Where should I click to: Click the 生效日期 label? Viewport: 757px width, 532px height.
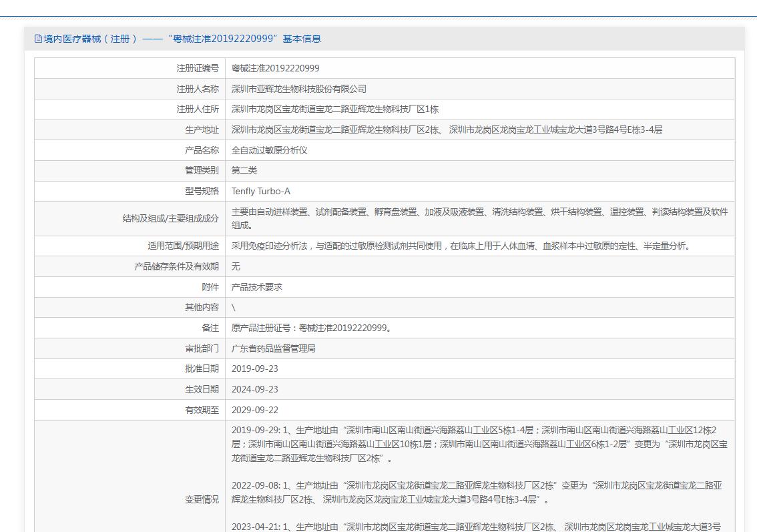point(202,389)
